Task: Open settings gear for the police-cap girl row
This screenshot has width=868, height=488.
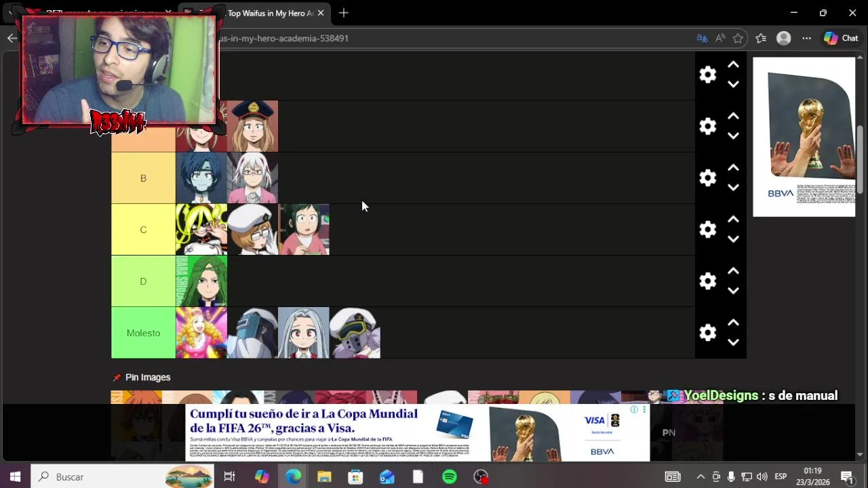Action: pyautogui.click(x=707, y=126)
